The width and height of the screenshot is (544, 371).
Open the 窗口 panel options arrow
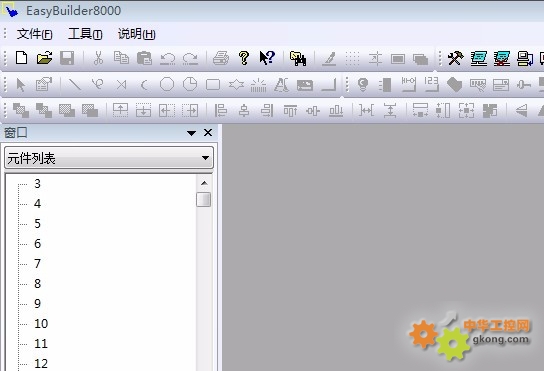(191, 133)
